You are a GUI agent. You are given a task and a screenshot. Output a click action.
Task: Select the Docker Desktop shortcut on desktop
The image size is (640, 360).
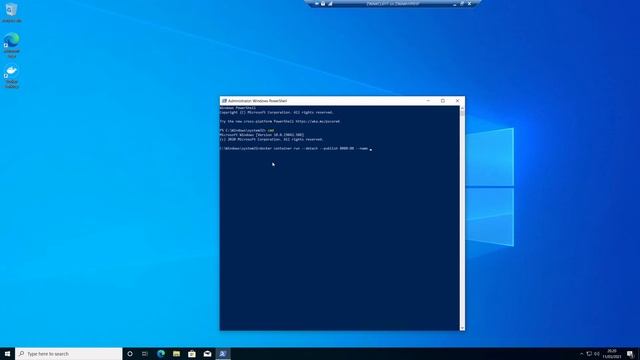[x=11, y=77]
